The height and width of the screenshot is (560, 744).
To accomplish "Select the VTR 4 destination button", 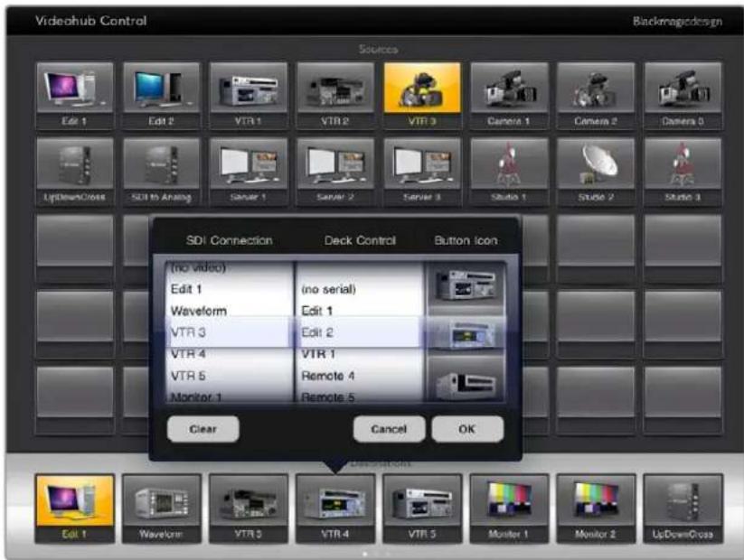I will tap(335, 509).
